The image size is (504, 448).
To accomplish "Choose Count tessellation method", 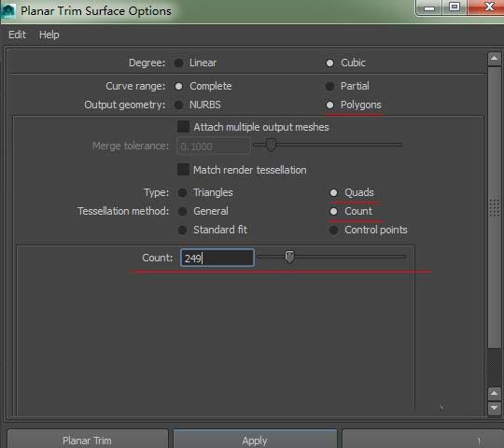I will tap(333, 211).
